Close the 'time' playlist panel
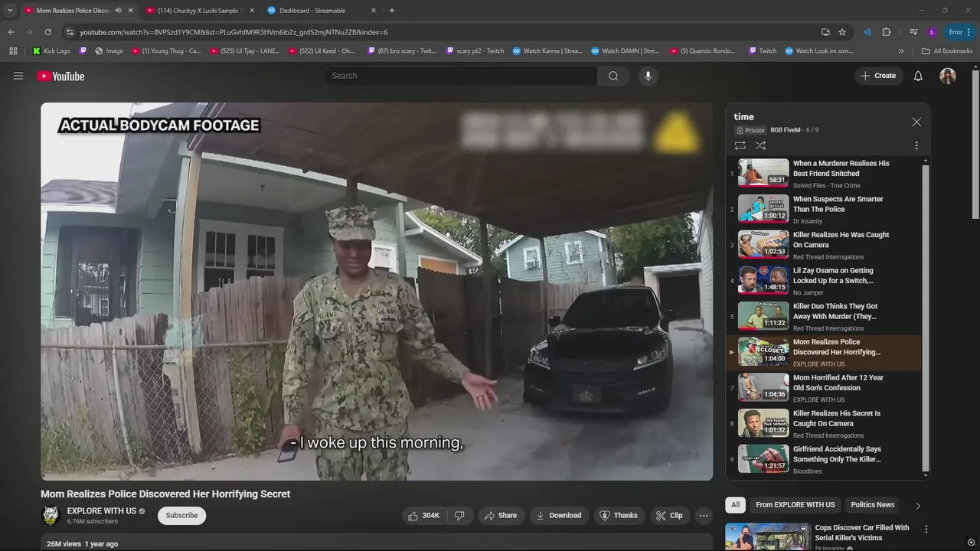 [x=916, y=122]
